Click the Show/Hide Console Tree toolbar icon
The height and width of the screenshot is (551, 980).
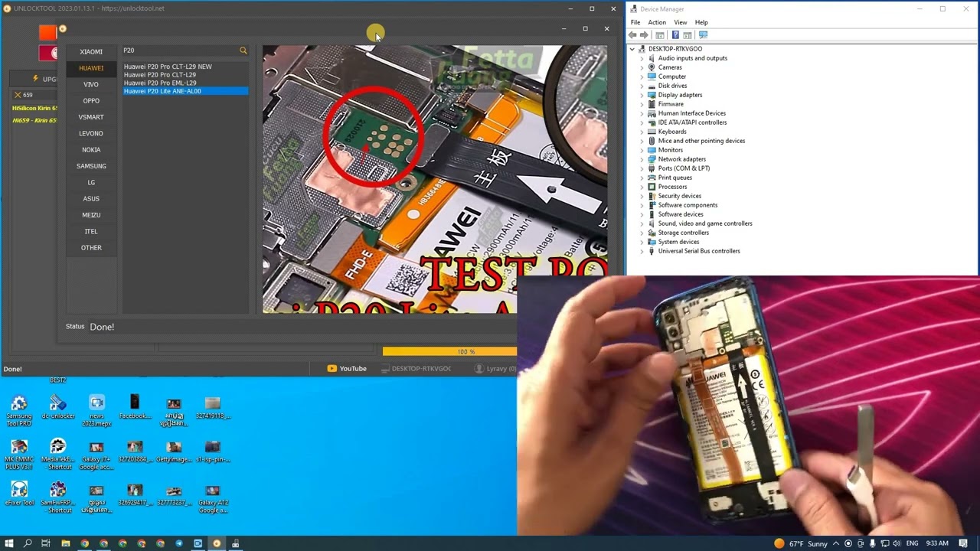660,35
